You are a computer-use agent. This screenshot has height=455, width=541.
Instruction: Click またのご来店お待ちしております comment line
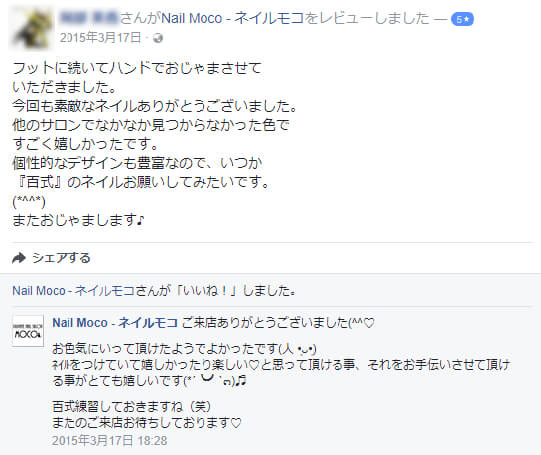pyautogui.click(x=146, y=423)
